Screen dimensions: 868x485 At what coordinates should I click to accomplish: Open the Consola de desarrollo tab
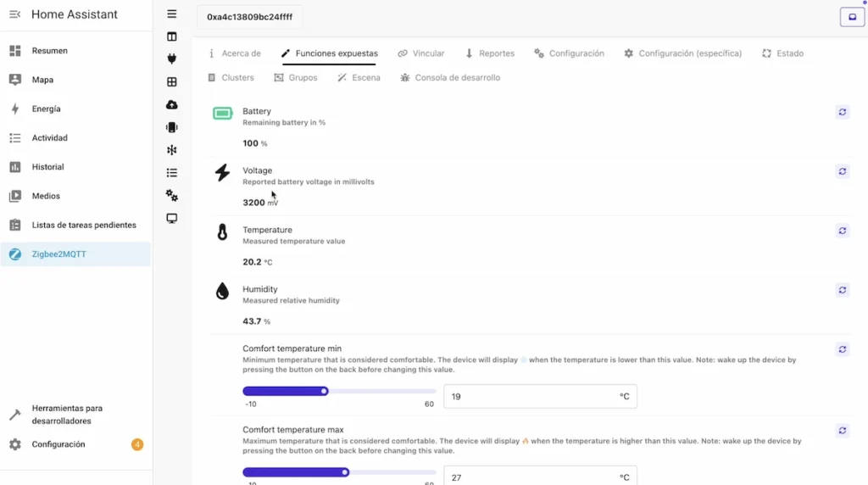coord(450,78)
